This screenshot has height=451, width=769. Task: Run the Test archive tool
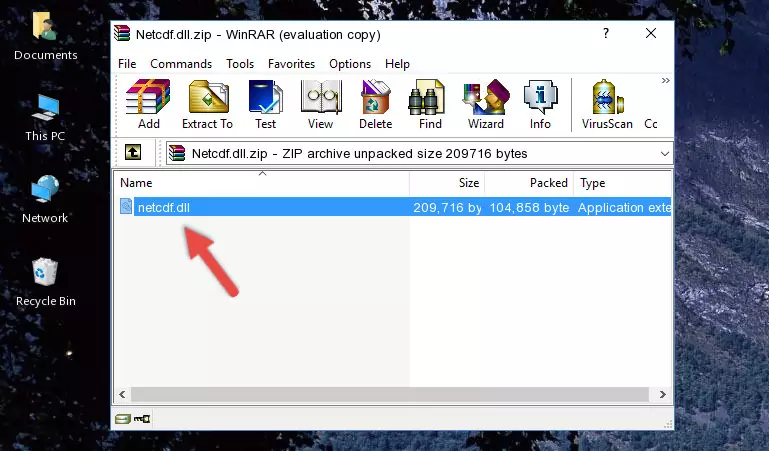coord(265,104)
